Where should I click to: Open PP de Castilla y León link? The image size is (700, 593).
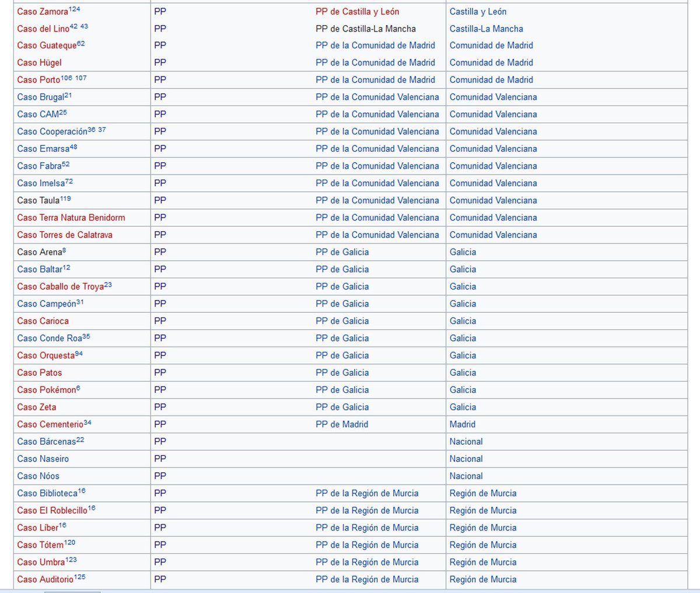click(x=358, y=12)
